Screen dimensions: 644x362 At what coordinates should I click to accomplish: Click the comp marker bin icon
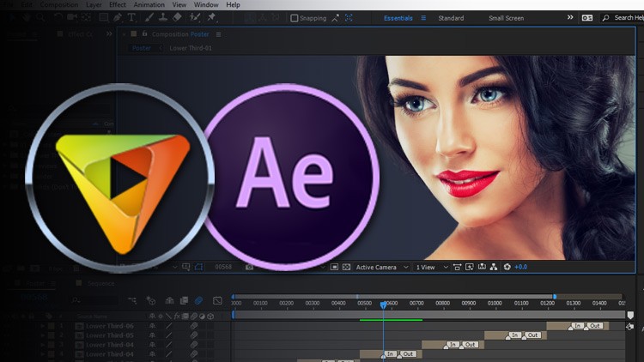click(x=630, y=315)
